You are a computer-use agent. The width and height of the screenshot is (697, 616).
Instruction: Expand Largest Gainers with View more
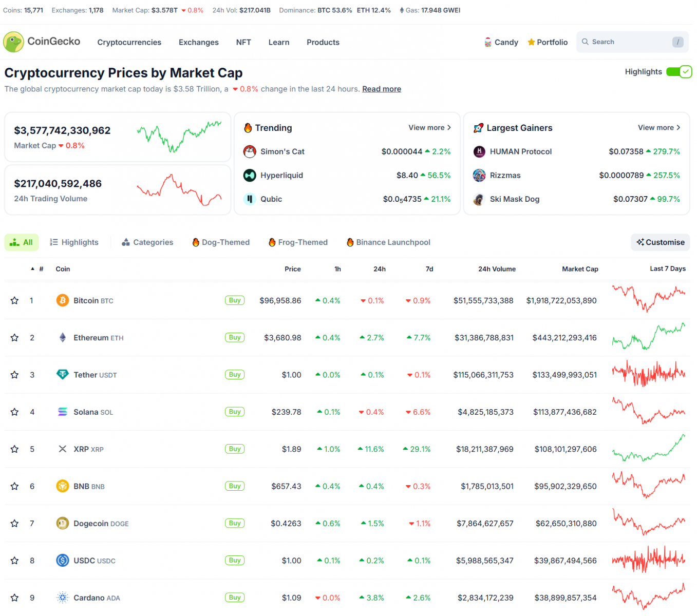658,128
